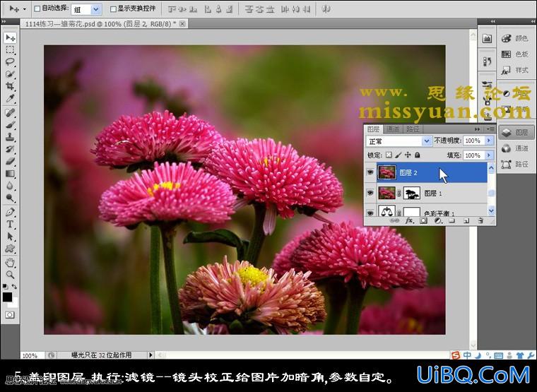Click the 100% zoom field in status bar
Image resolution: width=537 pixels, height=392 pixels.
(32, 355)
